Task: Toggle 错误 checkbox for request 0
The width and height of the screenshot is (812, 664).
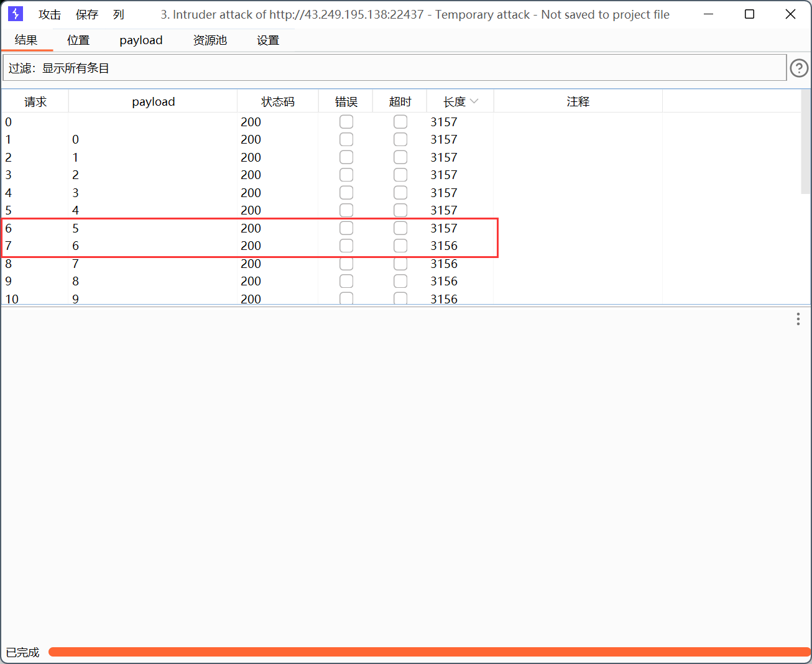Action: click(x=346, y=122)
